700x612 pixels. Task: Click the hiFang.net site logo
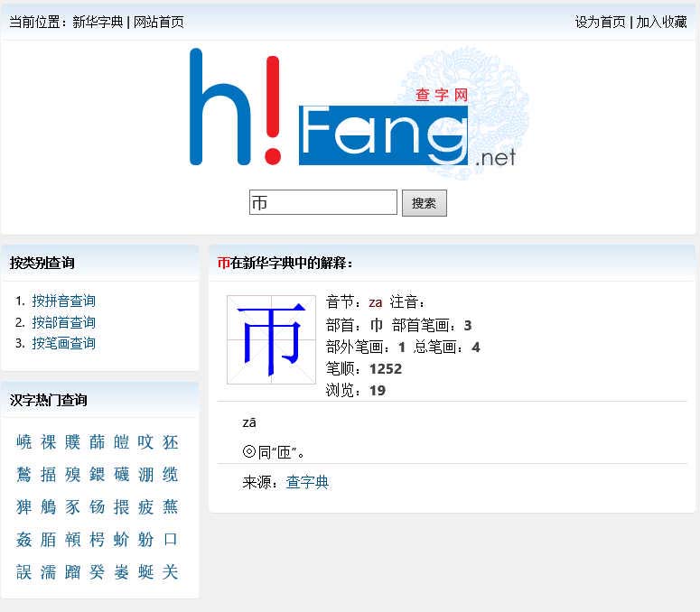click(359, 113)
